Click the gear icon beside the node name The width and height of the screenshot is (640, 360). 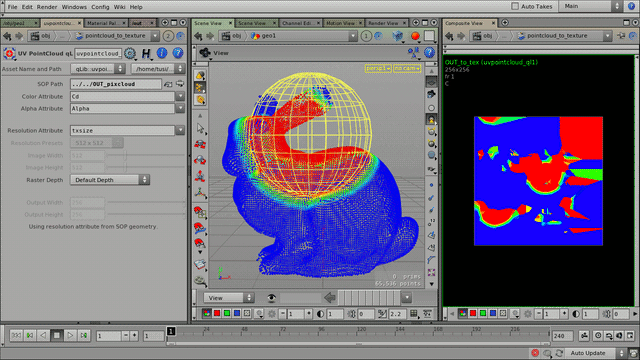click(x=130, y=53)
